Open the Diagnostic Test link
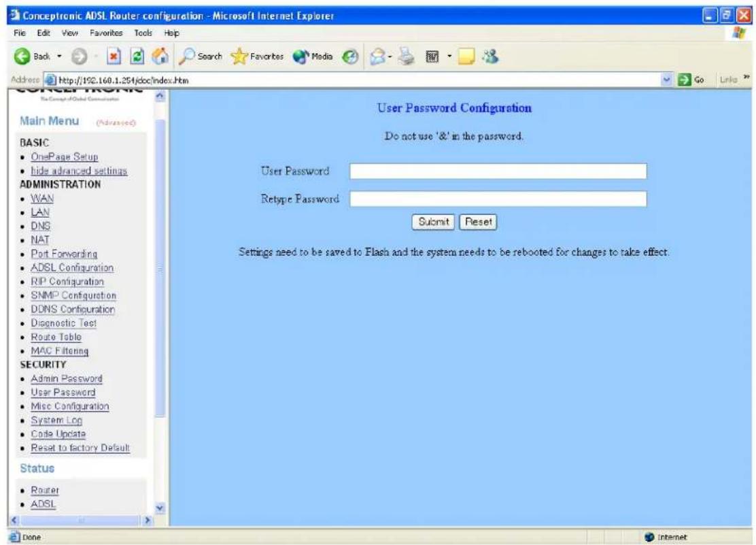Screen dimensions: 756x545 pos(64,323)
